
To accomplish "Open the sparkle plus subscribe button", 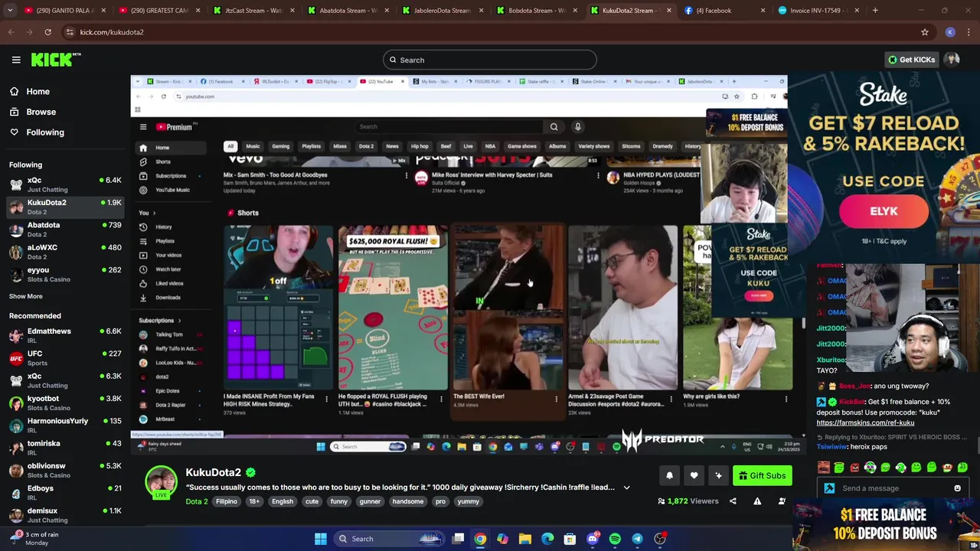I will (718, 475).
